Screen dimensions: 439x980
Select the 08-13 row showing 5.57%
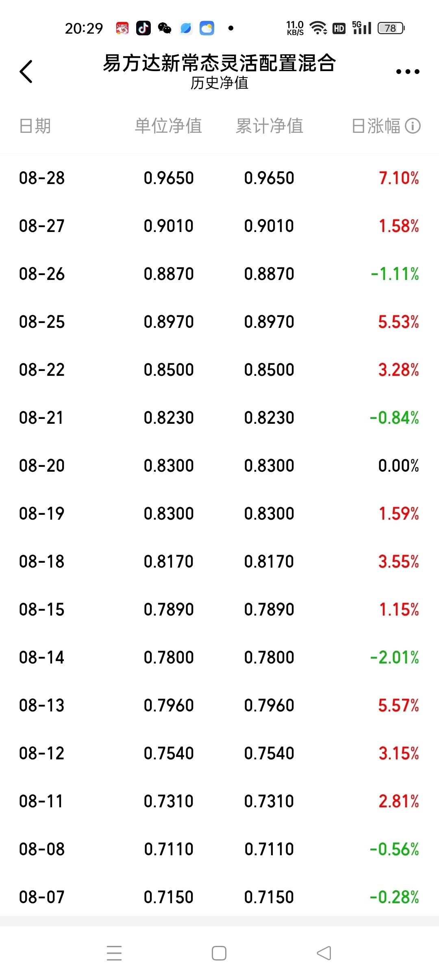pyautogui.click(x=219, y=705)
